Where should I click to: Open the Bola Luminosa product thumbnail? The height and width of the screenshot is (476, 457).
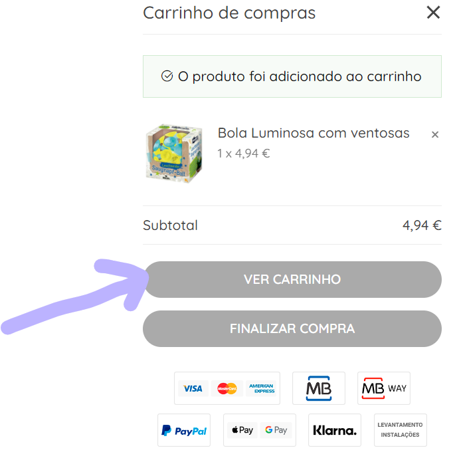[174, 154]
